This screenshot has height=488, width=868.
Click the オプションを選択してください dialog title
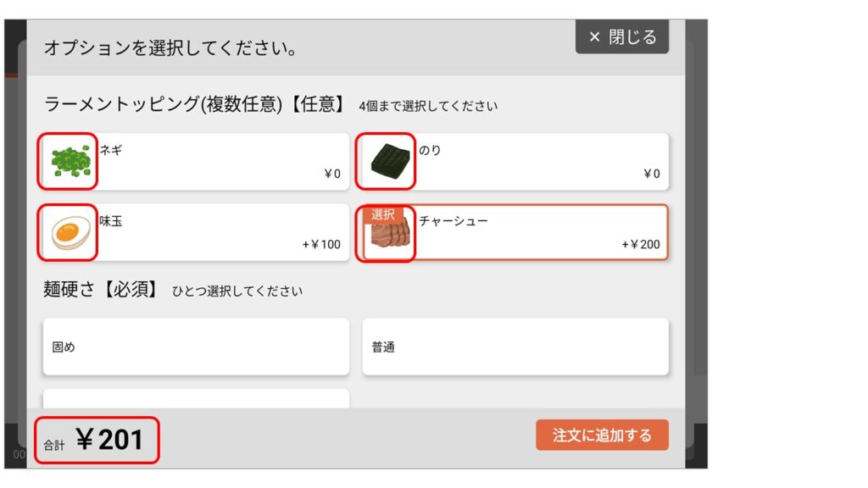click(170, 47)
